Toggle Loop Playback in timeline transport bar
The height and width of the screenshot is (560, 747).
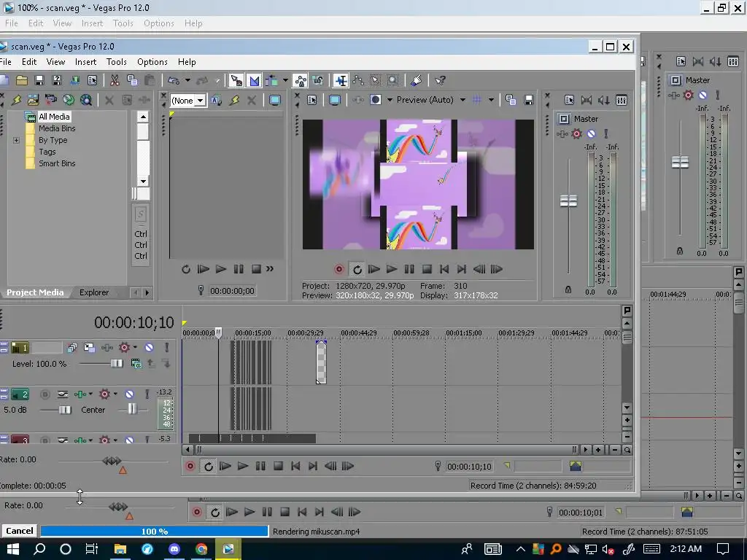click(x=208, y=466)
